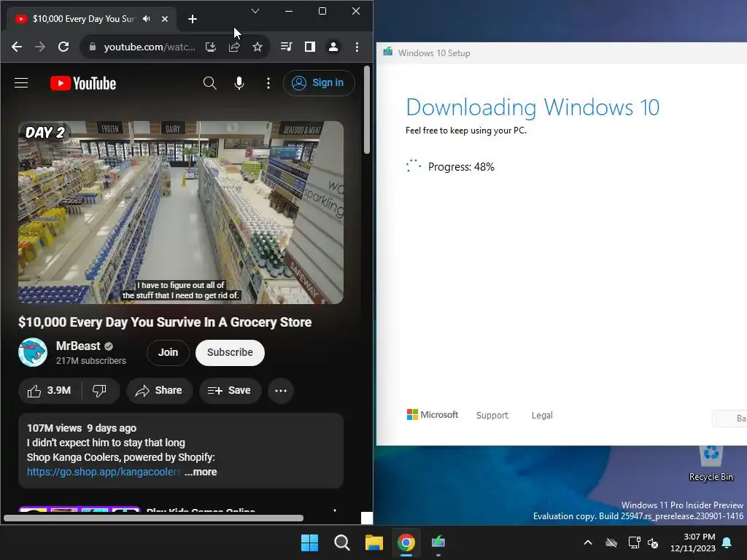Click the Windows Setup taskbar icon
Image resolution: width=747 pixels, height=560 pixels.
tap(438, 542)
